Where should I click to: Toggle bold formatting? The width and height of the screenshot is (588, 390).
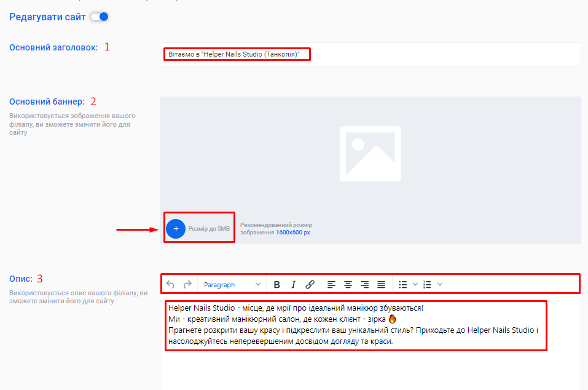pyautogui.click(x=276, y=284)
